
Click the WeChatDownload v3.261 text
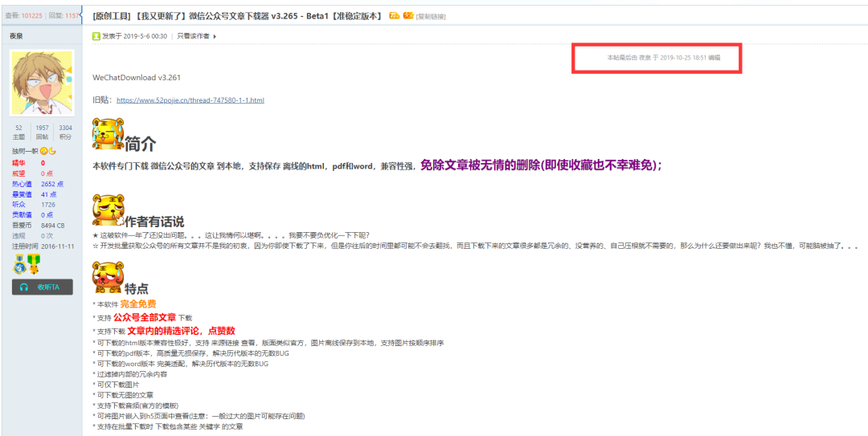[x=137, y=77]
